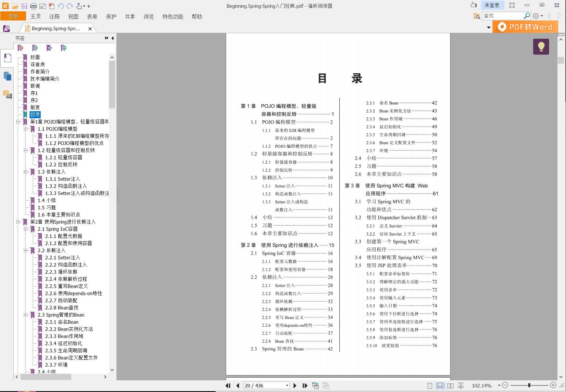566x392 pixels.
Task: Click the bookmark options icon with green check
Action: pos(63,48)
